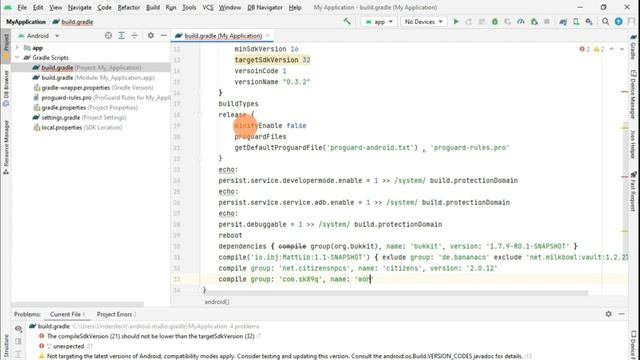Open the VCS menu
Screen dimensions: 640x360
[208, 7]
